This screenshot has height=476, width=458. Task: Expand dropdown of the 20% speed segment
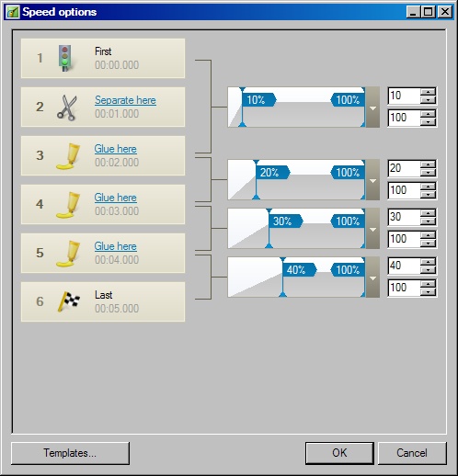tap(372, 180)
